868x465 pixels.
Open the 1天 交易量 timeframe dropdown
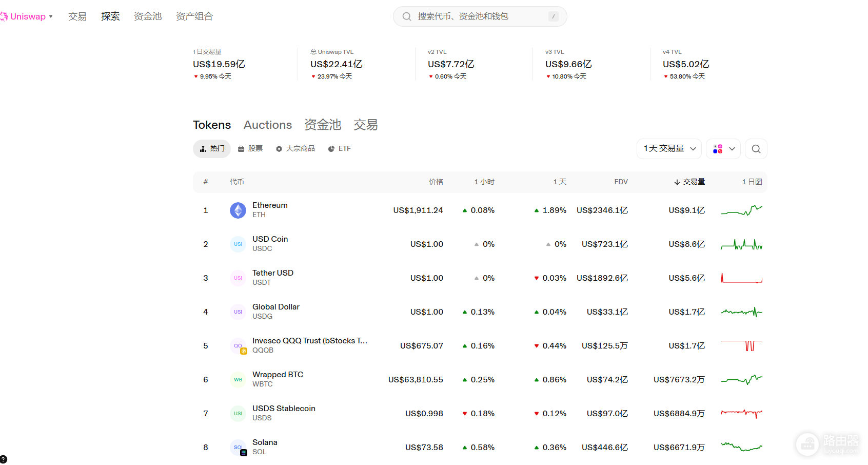pos(669,149)
